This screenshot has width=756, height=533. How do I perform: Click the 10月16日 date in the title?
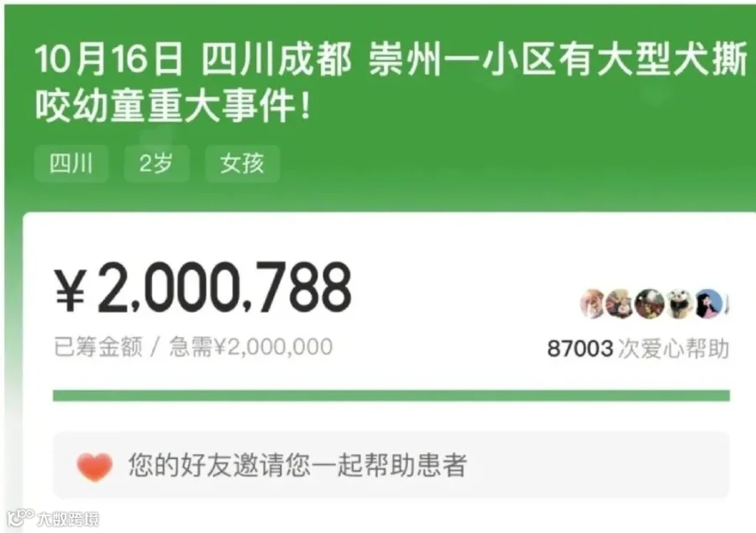pos(109,61)
